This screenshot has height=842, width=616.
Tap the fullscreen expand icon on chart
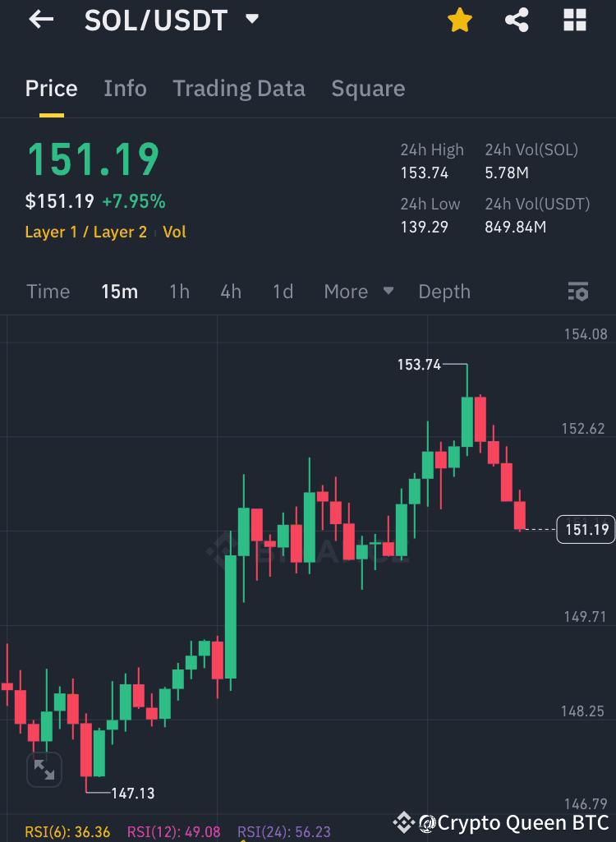pos(44,770)
